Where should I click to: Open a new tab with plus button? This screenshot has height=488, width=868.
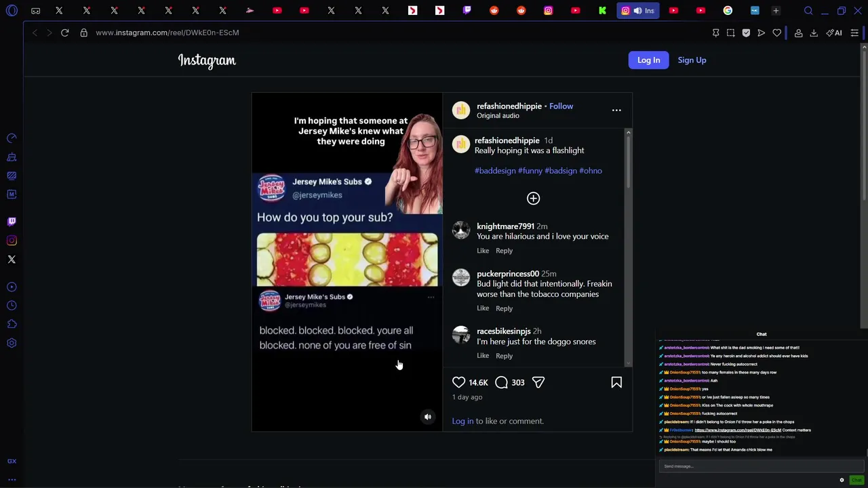[x=776, y=11]
